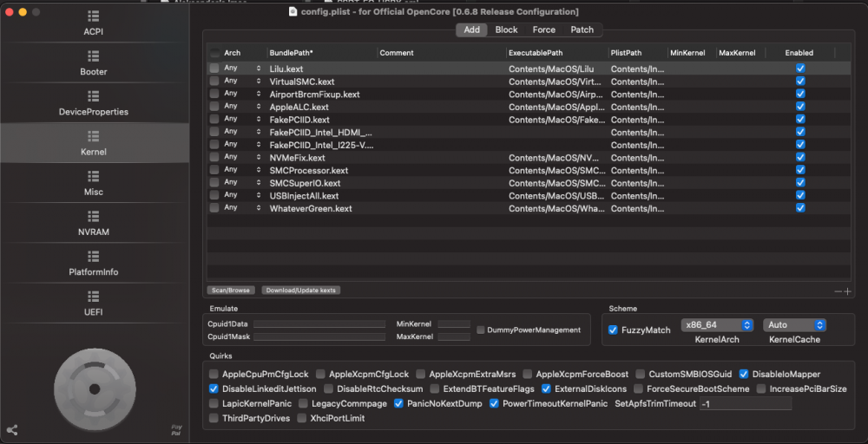Enable the AppleXcpmCfgLock quirk
This screenshot has width=868, height=444.
coord(320,375)
